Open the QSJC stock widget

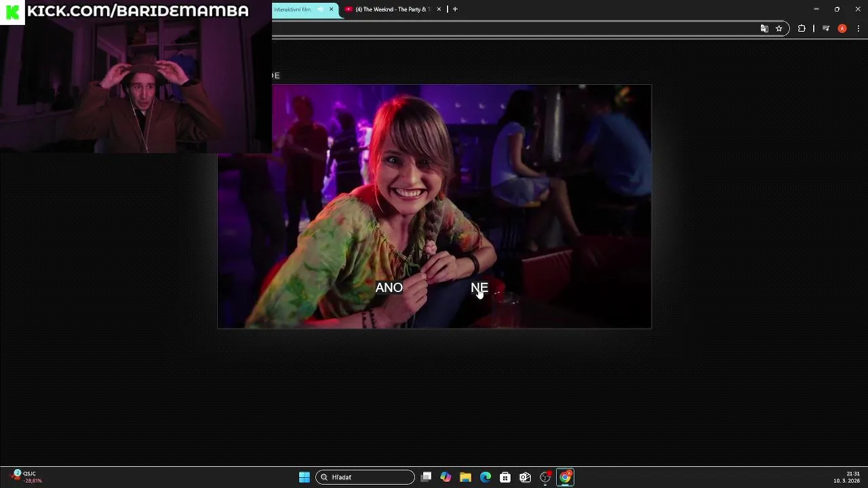27,477
